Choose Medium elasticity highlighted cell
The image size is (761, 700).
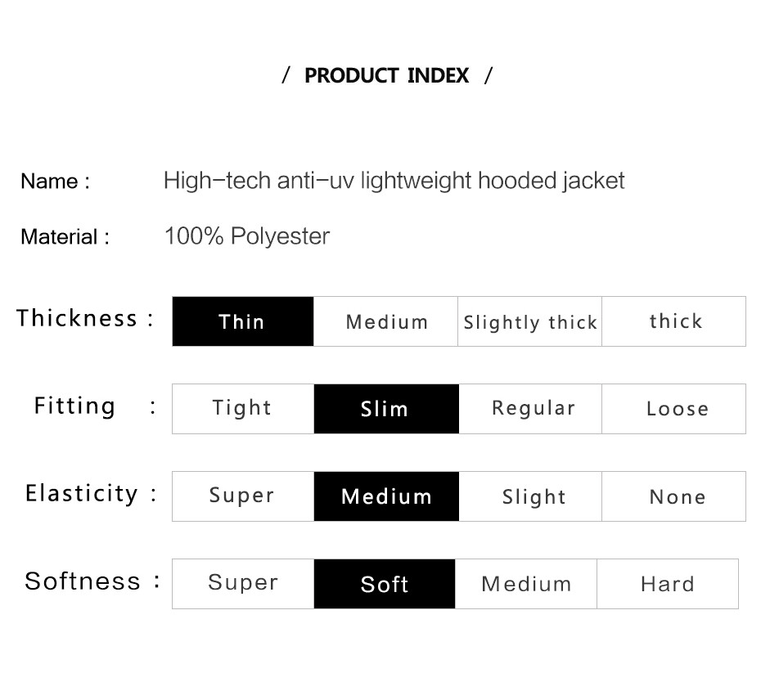(x=386, y=496)
